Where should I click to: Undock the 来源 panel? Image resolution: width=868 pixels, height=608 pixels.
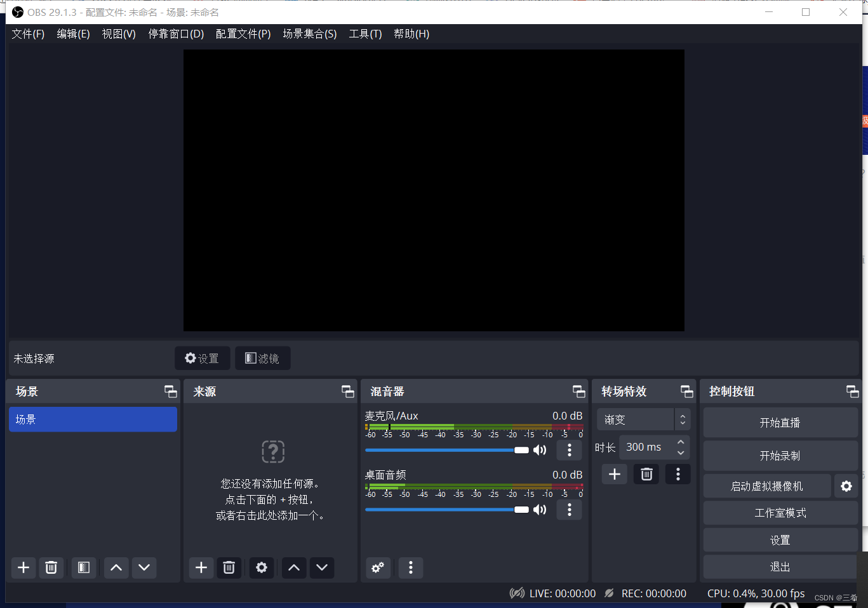(348, 392)
